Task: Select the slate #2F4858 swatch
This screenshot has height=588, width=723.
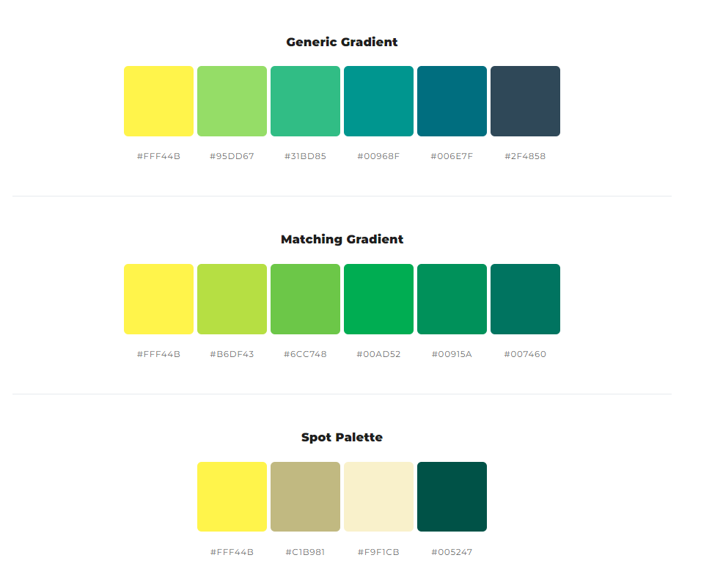Action: 525,101
